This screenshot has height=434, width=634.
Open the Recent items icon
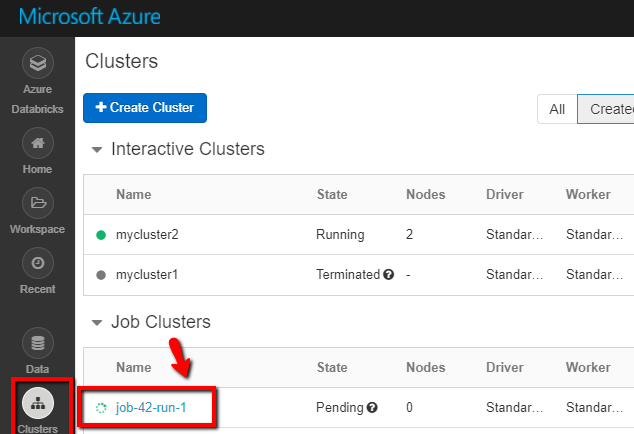37,263
